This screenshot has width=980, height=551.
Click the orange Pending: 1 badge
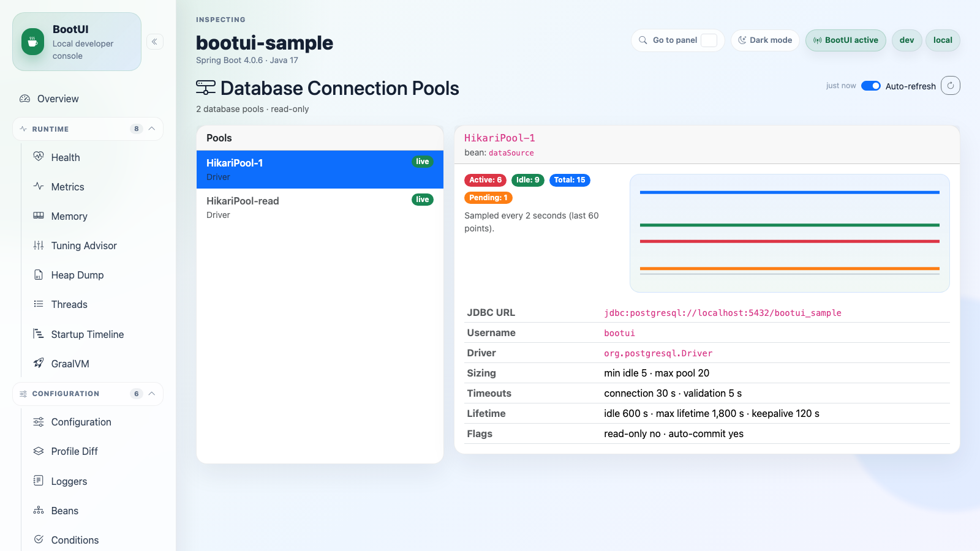point(488,198)
